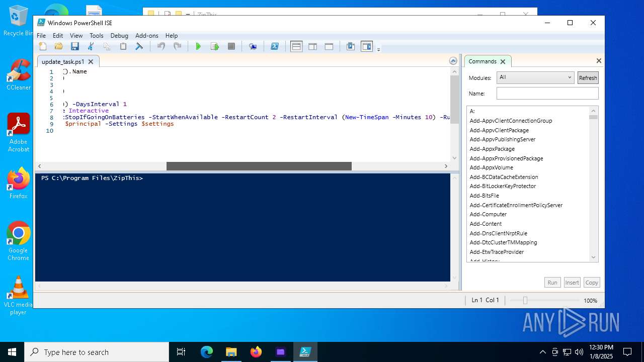Select Add-AppxVolume command

(x=491, y=167)
